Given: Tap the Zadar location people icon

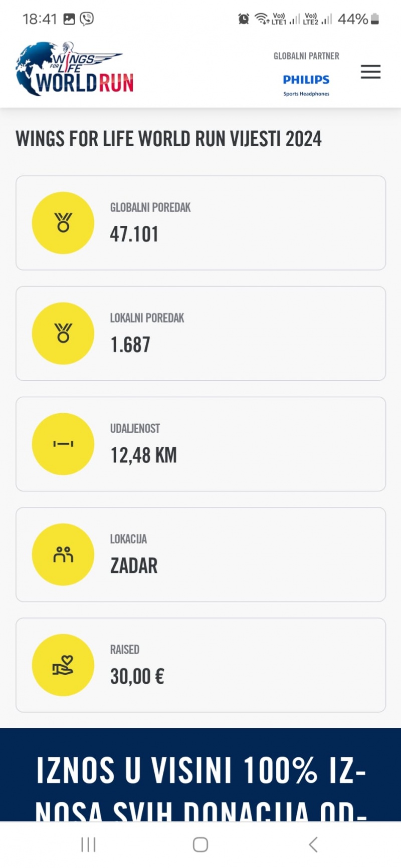Looking at the screenshot, I should [63, 554].
